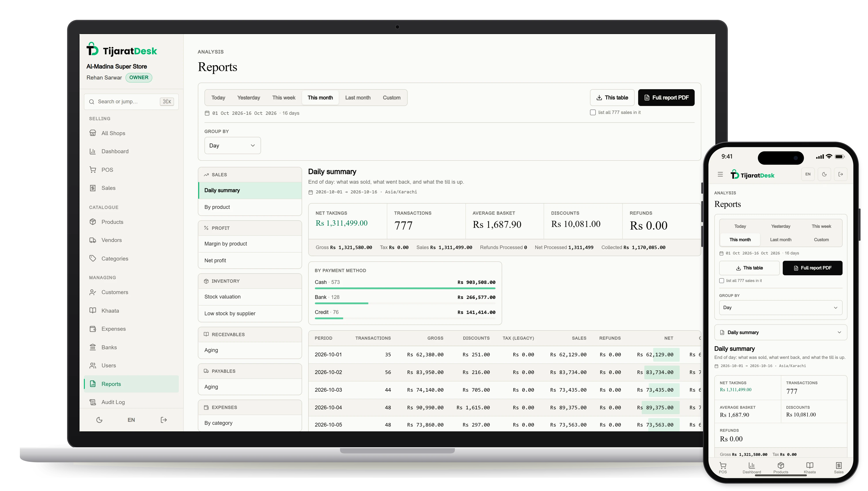Open Expenses in the laptop sidebar
This screenshot has height=491, width=868.
(x=131, y=329)
